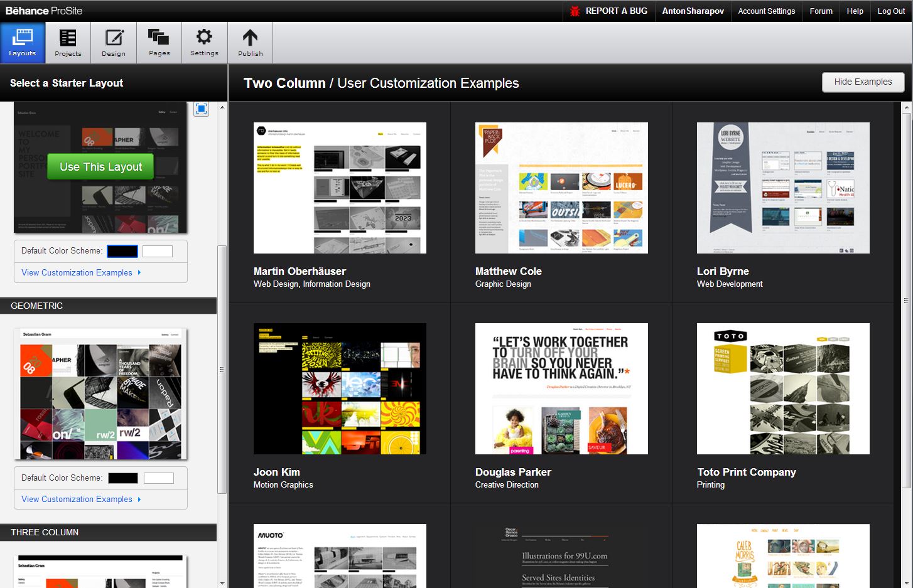Image resolution: width=913 pixels, height=588 pixels.
Task: Click Log Out
Action: [891, 11]
